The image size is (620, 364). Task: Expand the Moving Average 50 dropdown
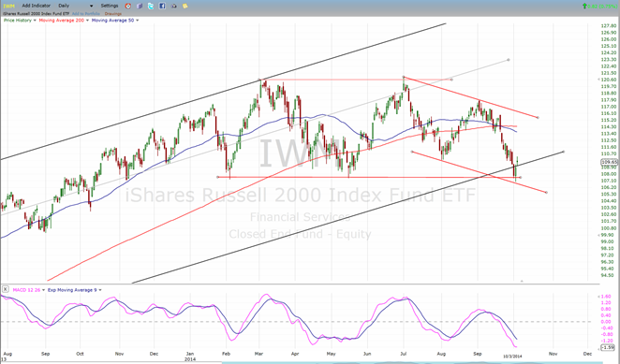(138, 21)
